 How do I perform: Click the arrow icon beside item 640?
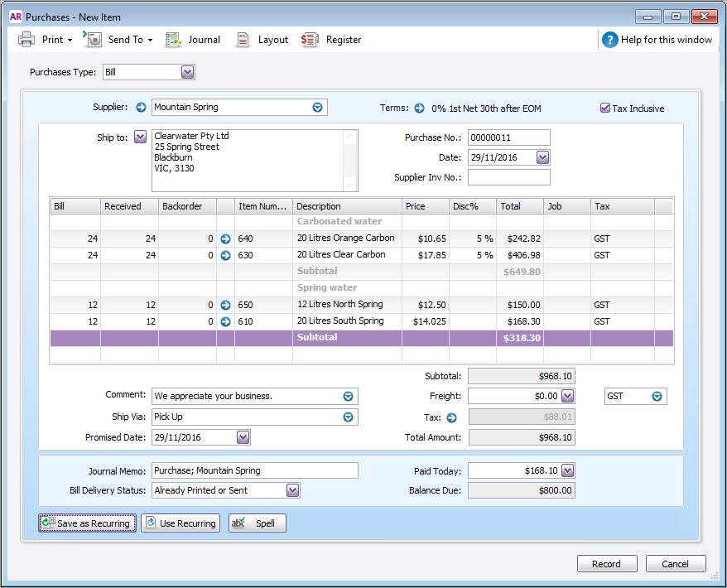point(225,239)
